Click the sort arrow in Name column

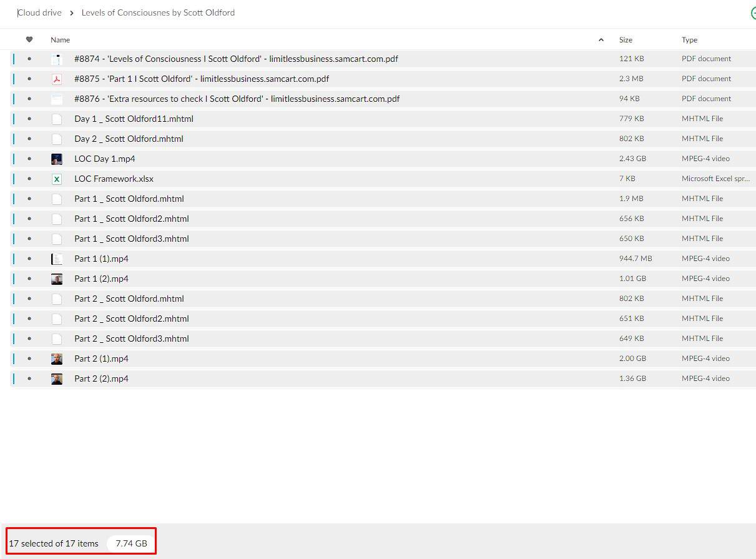[x=601, y=40]
